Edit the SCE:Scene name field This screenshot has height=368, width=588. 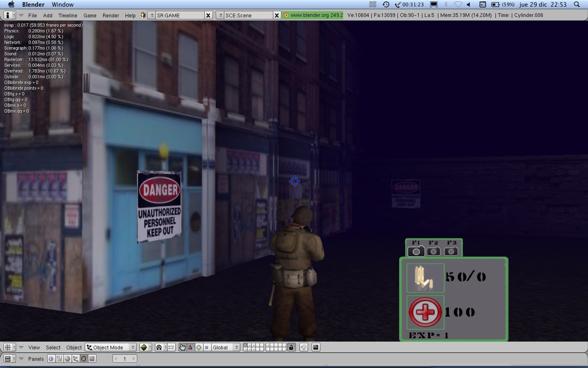click(248, 15)
